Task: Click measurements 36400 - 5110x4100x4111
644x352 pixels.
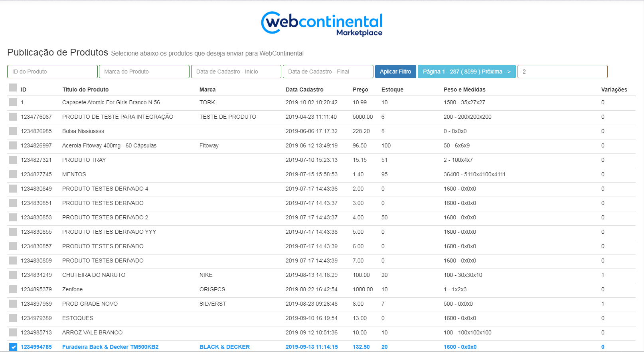Action: tap(474, 174)
